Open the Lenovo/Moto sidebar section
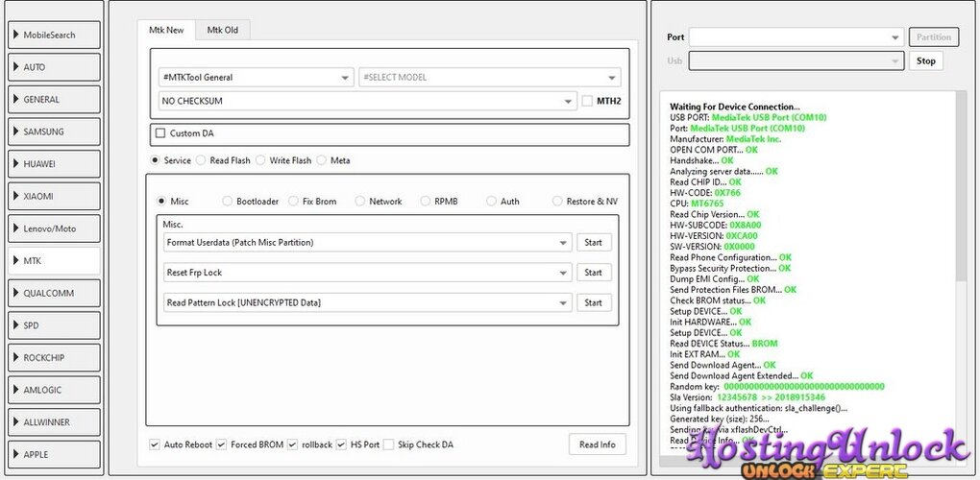980x480 pixels. coord(54,228)
